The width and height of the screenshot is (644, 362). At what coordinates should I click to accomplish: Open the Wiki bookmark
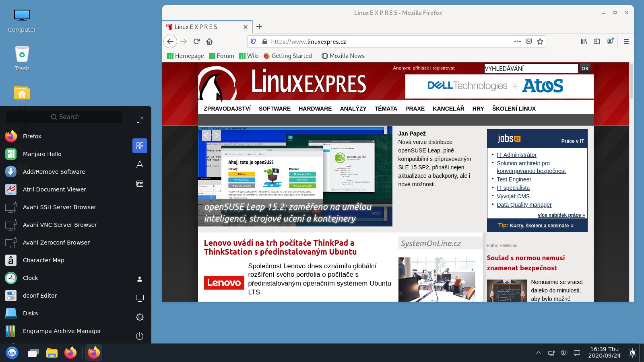point(249,56)
